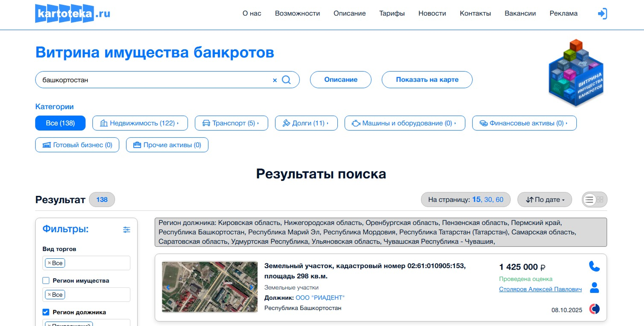Open the kartoteka.ru home logo

pyautogui.click(x=72, y=14)
